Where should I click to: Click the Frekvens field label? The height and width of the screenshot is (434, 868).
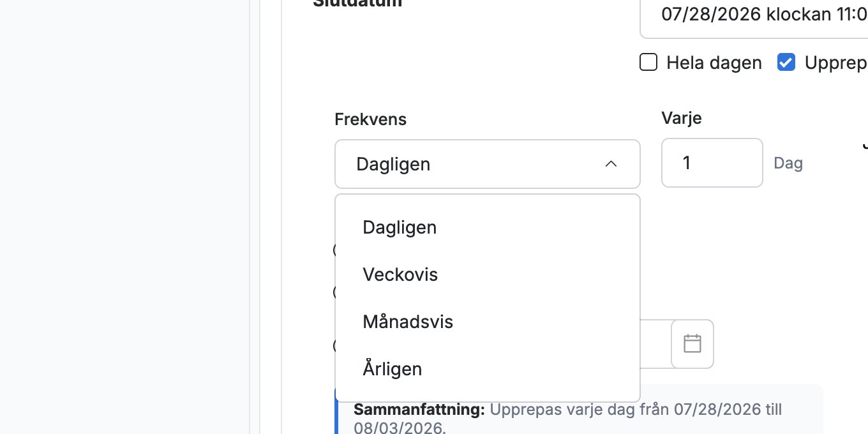(x=371, y=119)
